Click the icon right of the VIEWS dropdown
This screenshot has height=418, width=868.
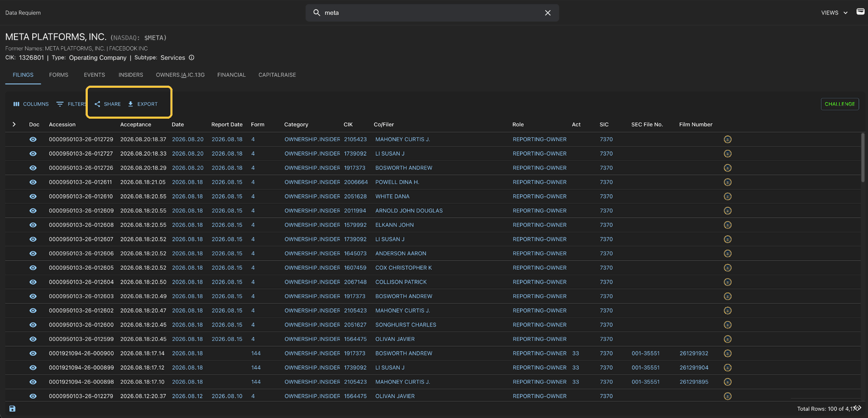[860, 12]
